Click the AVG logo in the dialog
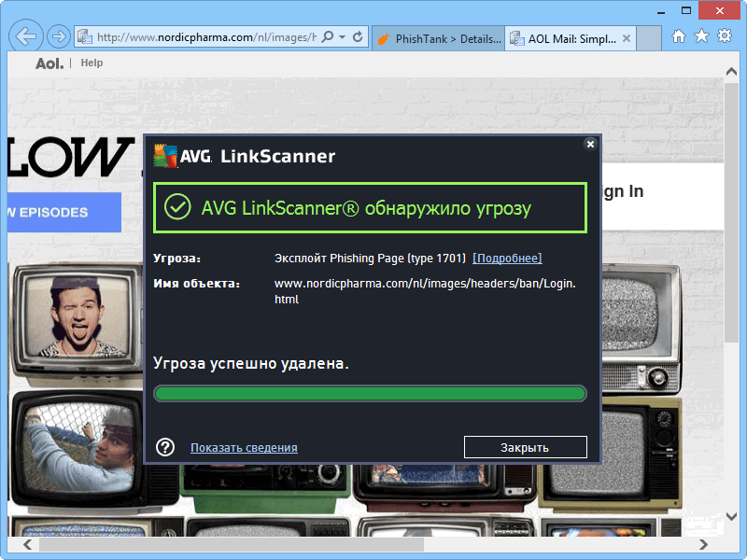The width and height of the screenshot is (747, 560). pyautogui.click(x=182, y=156)
